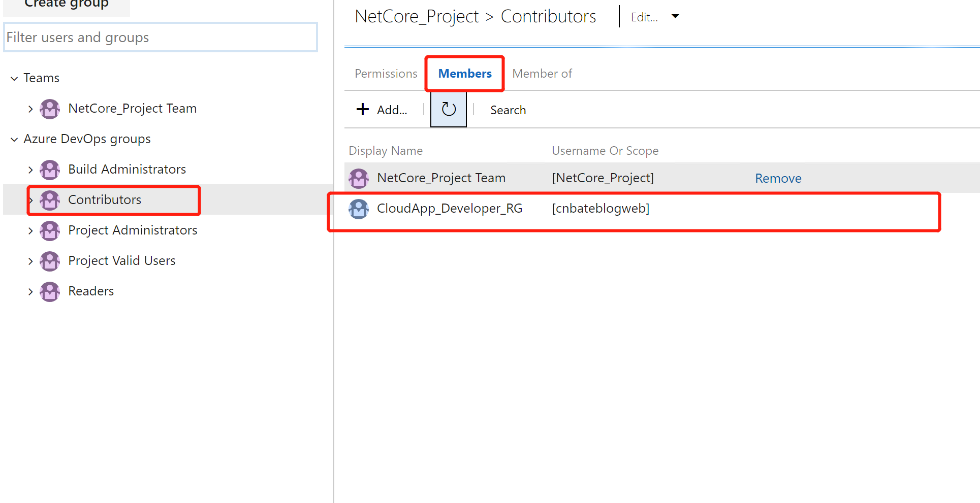Sort by the Display Name column header

click(x=386, y=151)
